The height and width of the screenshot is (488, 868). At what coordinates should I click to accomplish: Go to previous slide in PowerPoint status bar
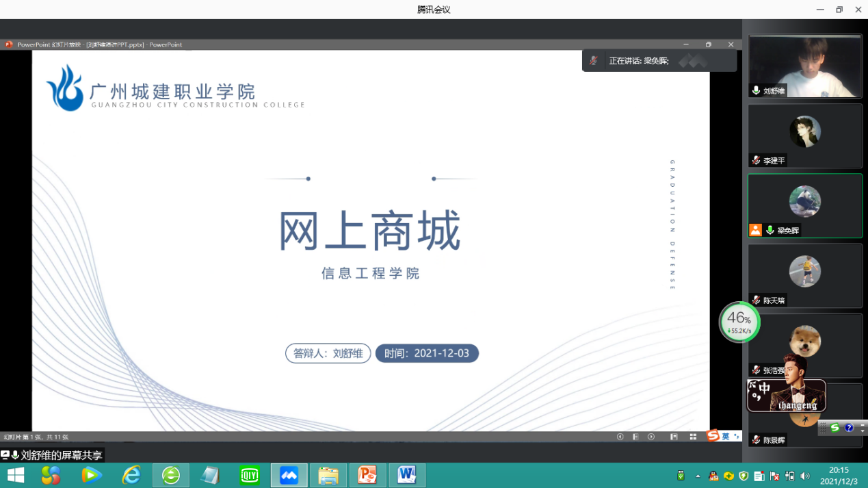[620, 437]
